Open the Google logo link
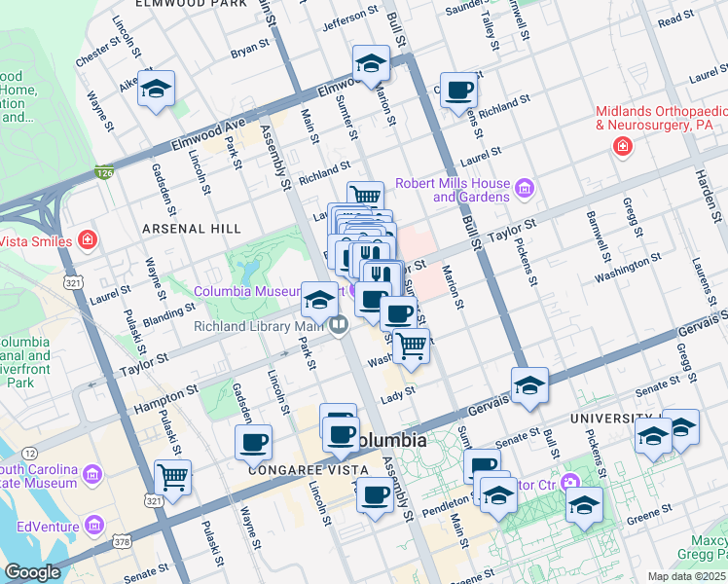The image size is (728, 584). [32, 572]
